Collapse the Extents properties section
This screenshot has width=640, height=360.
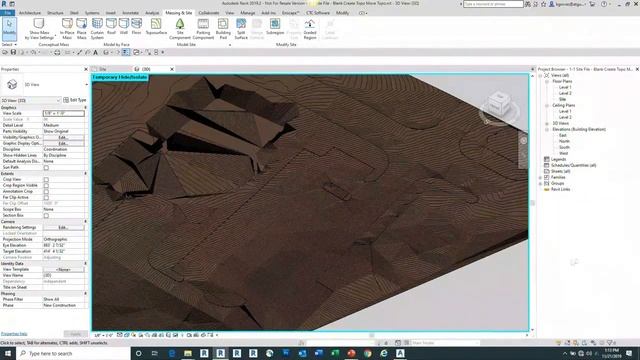pos(85,173)
